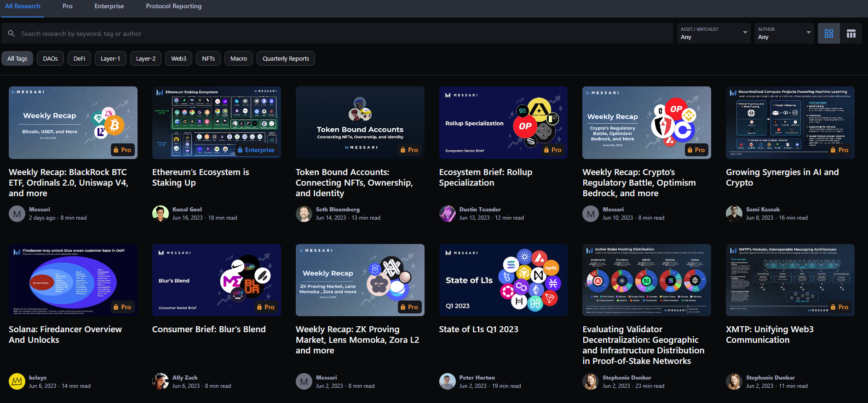Click Peter Horton's avatar
This screenshot has width=868, height=403.
pos(448,381)
